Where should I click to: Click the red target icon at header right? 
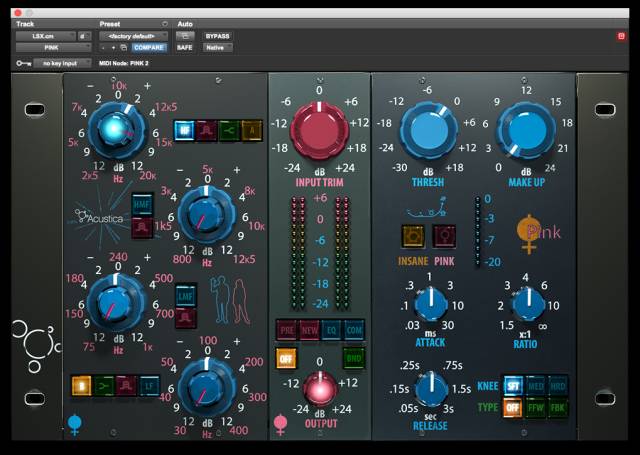(x=621, y=36)
